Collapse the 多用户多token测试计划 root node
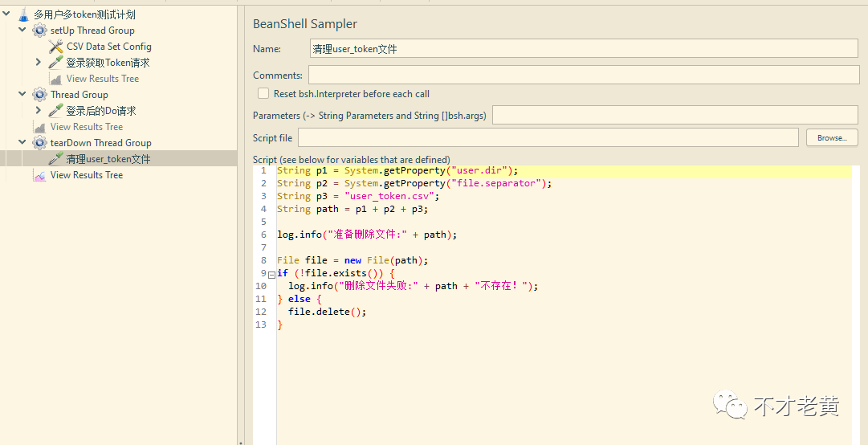Screen dimensions: 868x445 [6, 14]
